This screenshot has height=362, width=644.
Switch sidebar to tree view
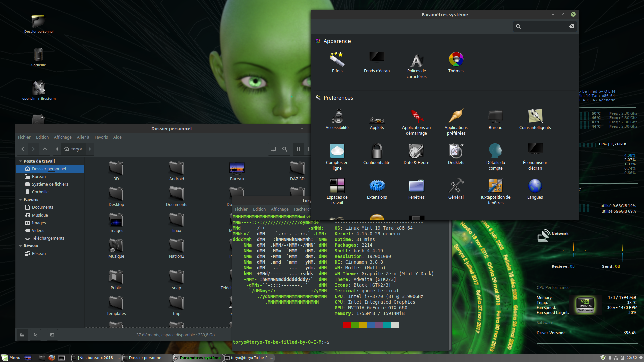(35, 335)
